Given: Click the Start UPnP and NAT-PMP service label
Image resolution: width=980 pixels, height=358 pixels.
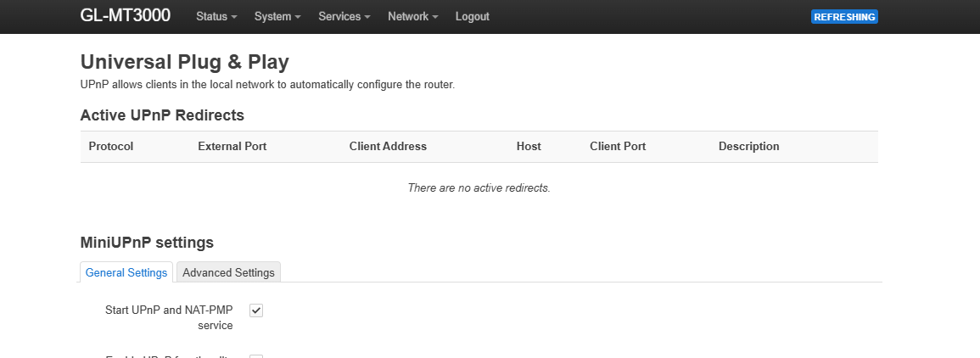Looking at the screenshot, I should pos(170,318).
